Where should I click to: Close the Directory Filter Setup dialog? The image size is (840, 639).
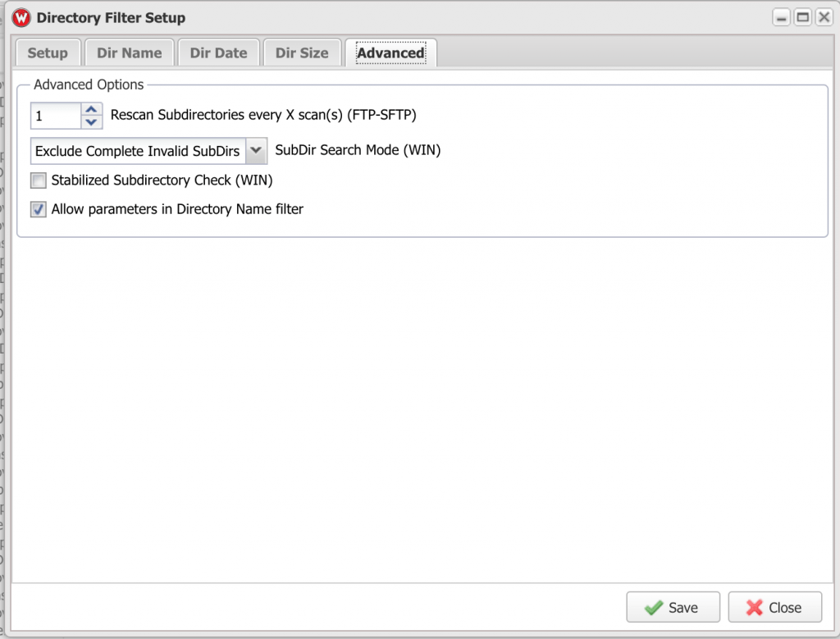coord(774,607)
